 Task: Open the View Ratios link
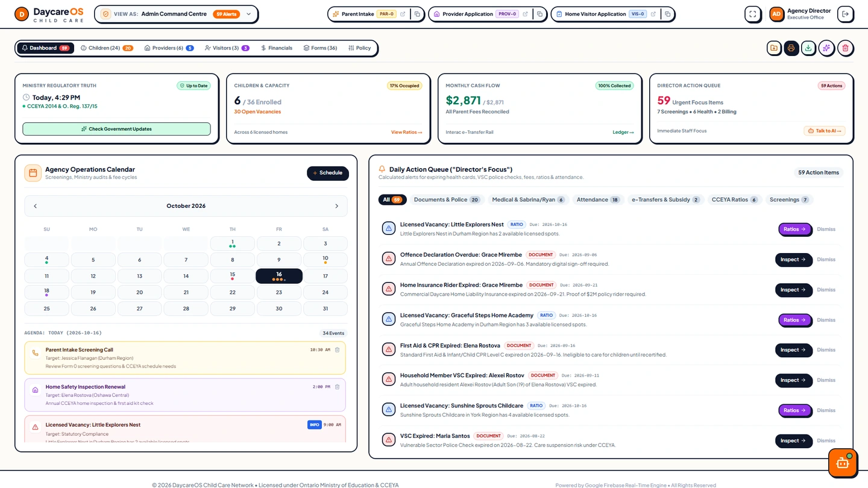pyautogui.click(x=407, y=132)
